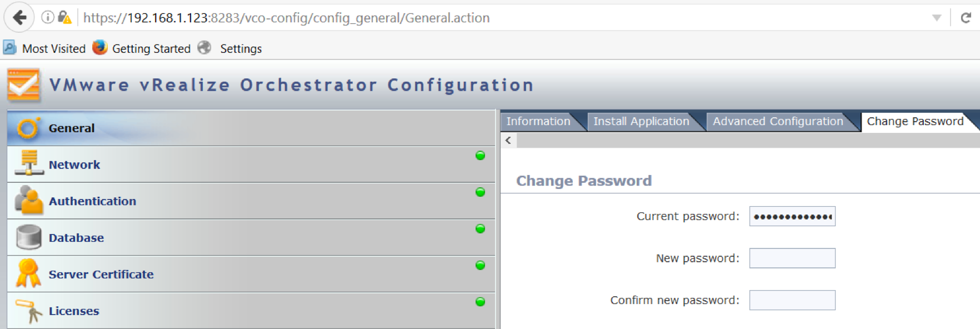Click the vRealize Orchestrator logo icon
The image size is (980, 329).
pyautogui.click(x=24, y=85)
